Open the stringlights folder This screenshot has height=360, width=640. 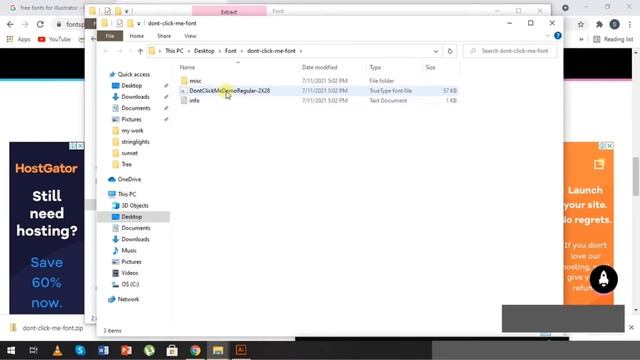135,142
